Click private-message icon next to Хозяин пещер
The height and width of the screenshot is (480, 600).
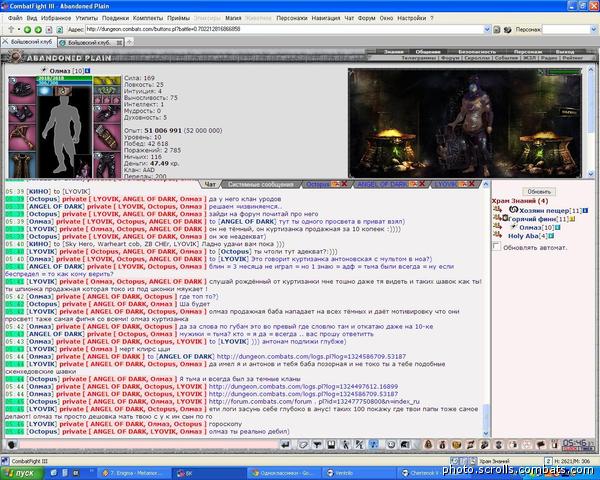tap(497, 209)
